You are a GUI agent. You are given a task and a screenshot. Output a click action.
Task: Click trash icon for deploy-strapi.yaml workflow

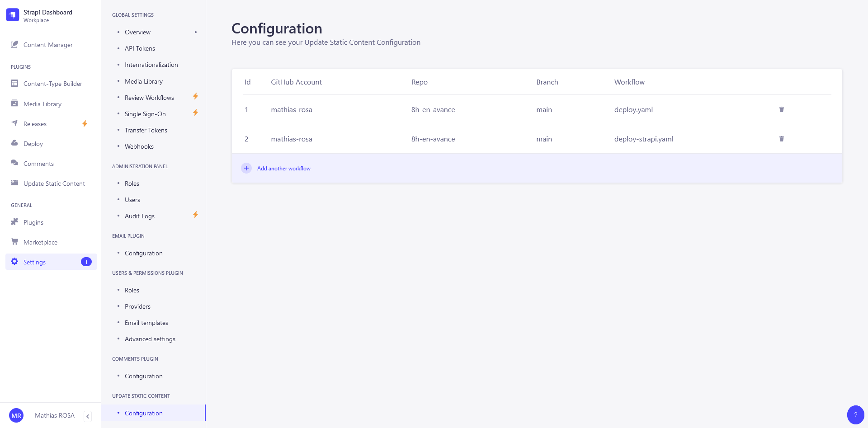781,139
